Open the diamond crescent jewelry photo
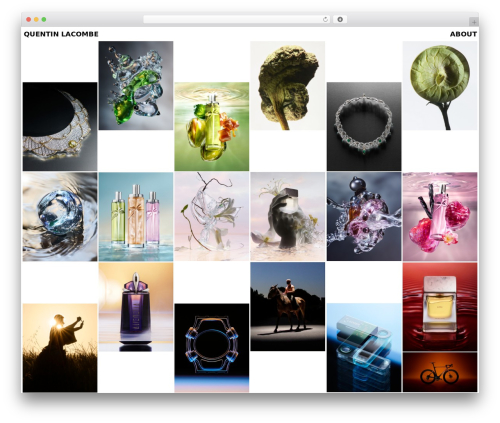The width and height of the screenshot is (500, 423). 60,126
